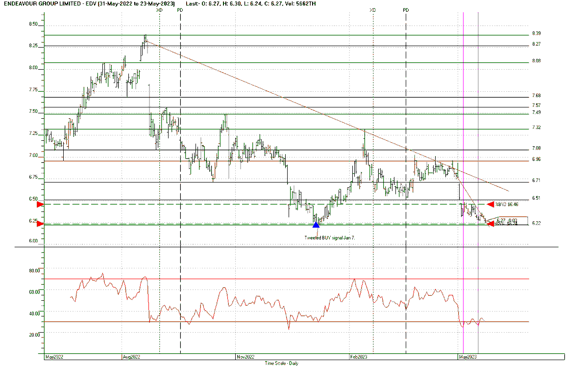Click the 6.75 value on the left price axis
This screenshot has height=366, width=588.
pos(33,177)
